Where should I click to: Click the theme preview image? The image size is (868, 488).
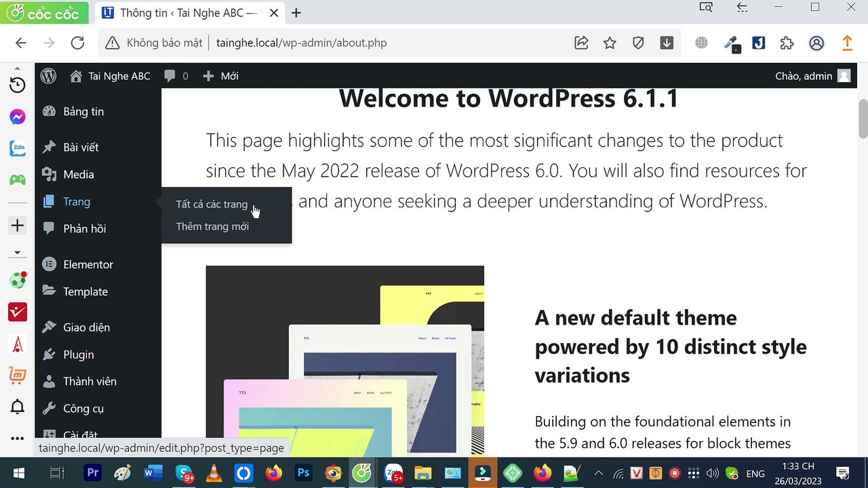point(345,360)
